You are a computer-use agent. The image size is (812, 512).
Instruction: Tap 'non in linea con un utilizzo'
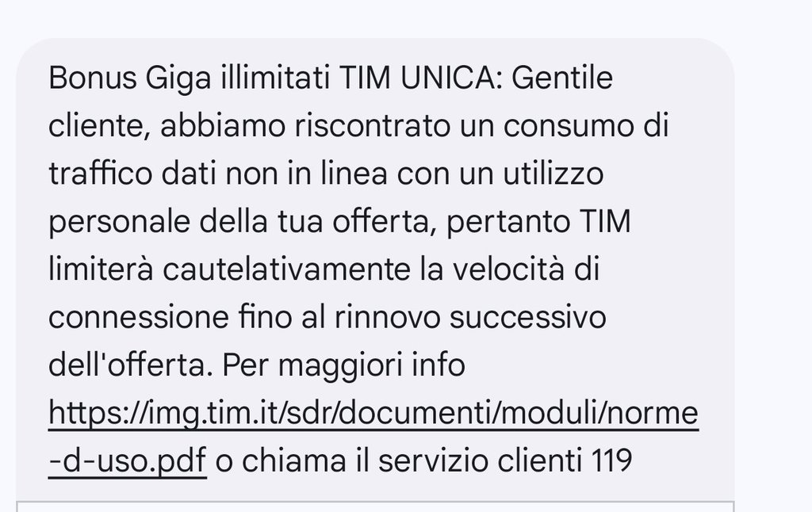tap(414, 174)
